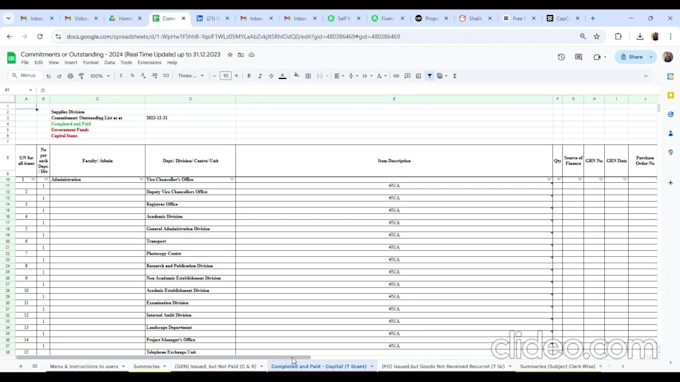Screen dimensions: 680x382
Task: Format as currency
Action: tap(121, 76)
